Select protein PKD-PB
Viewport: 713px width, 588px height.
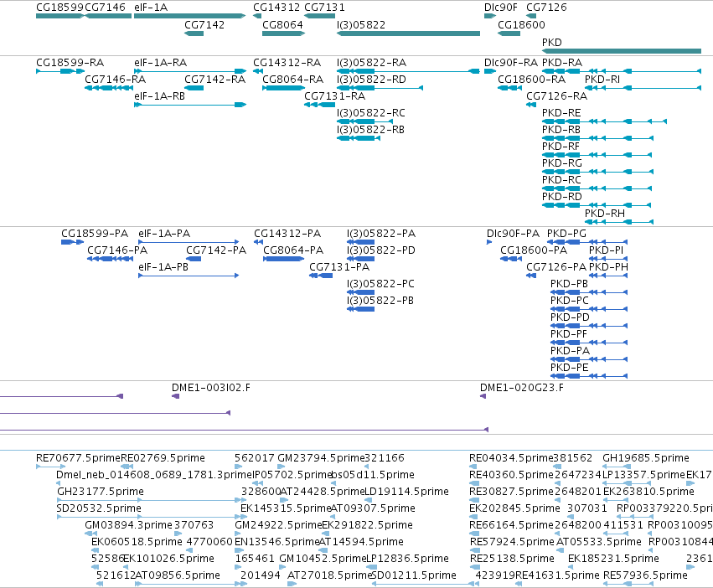pos(569,284)
